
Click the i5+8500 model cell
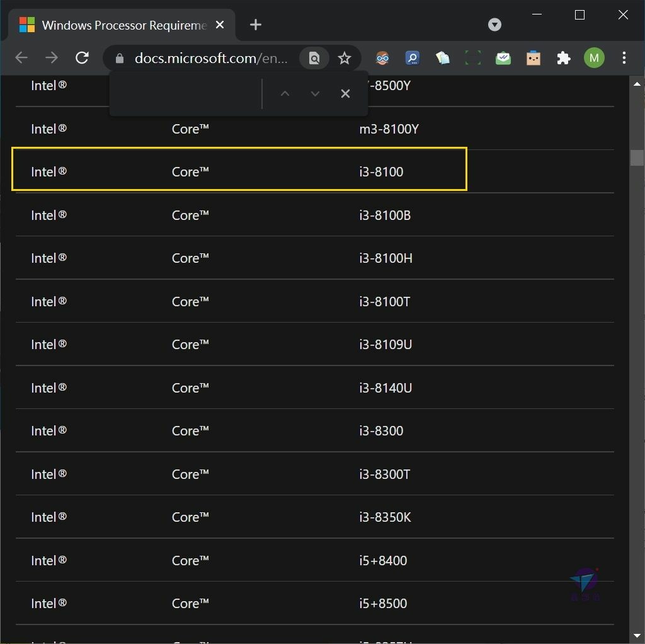point(383,604)
